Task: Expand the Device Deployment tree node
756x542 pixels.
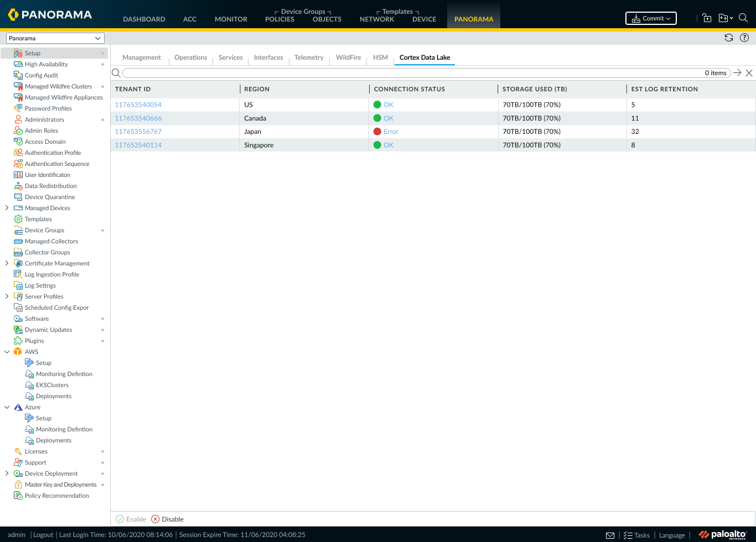Action: coord(7,473)
